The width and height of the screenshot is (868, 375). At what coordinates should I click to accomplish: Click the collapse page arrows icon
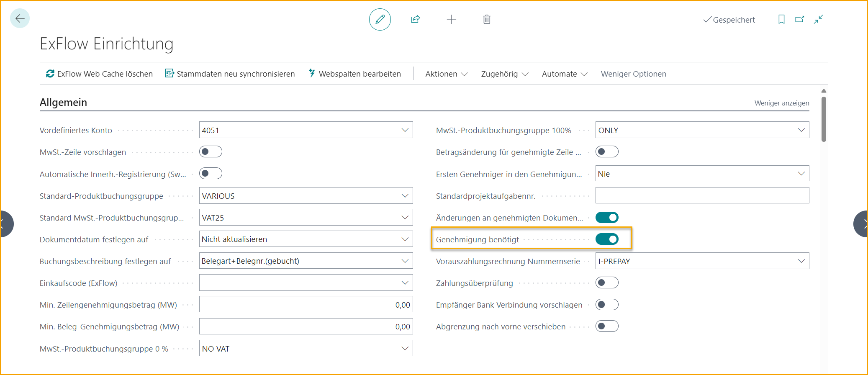(x=819, y=19)
